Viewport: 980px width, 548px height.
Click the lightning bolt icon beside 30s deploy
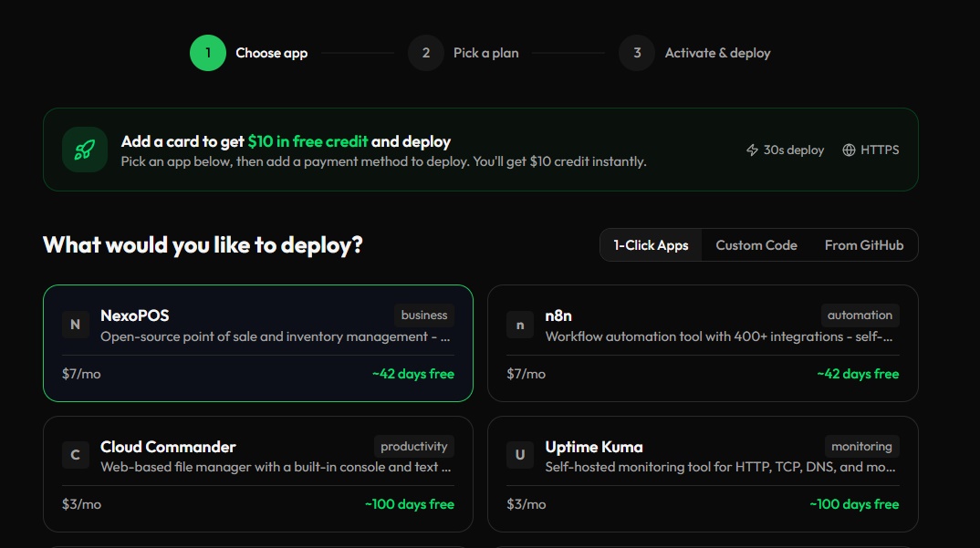pos(752,150)
